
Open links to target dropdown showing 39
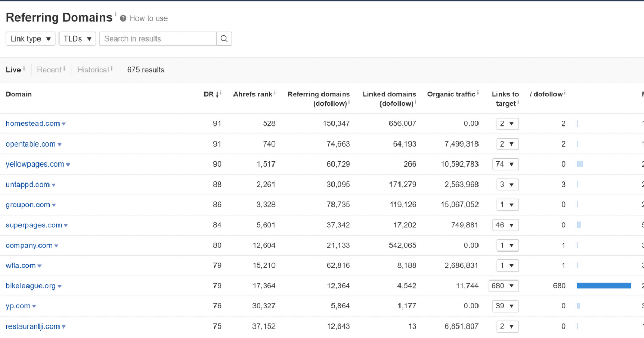tap(505, 306)
